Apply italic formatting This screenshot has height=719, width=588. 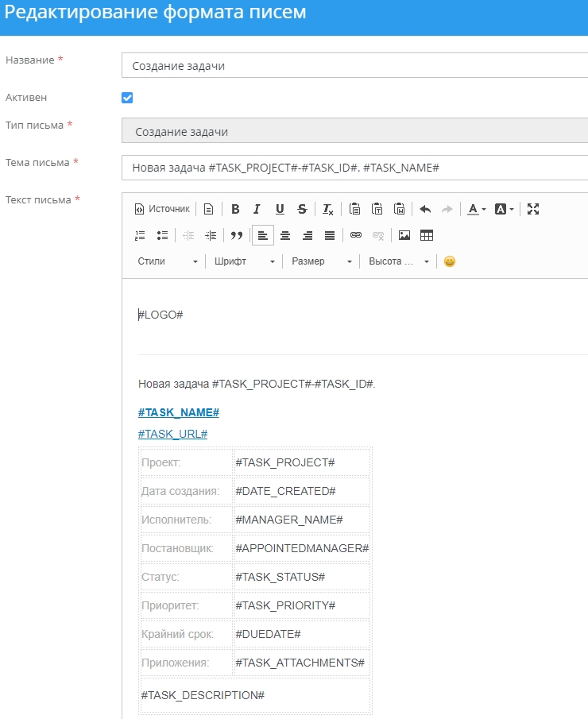click(257, 209)
